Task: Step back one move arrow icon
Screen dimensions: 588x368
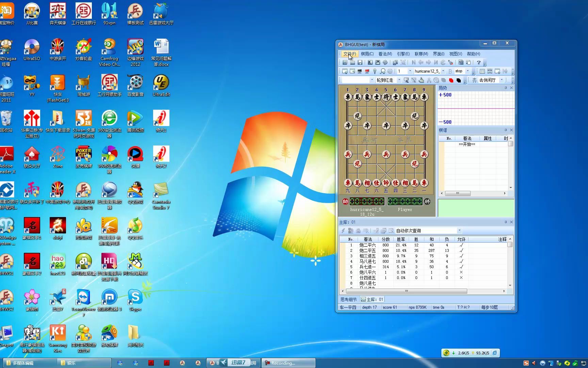Action: 421,62
